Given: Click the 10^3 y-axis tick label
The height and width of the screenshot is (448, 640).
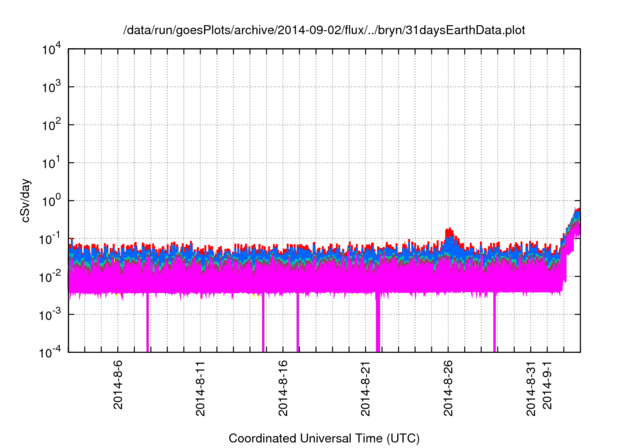Looking at the screenshot, I should point(51,87).
